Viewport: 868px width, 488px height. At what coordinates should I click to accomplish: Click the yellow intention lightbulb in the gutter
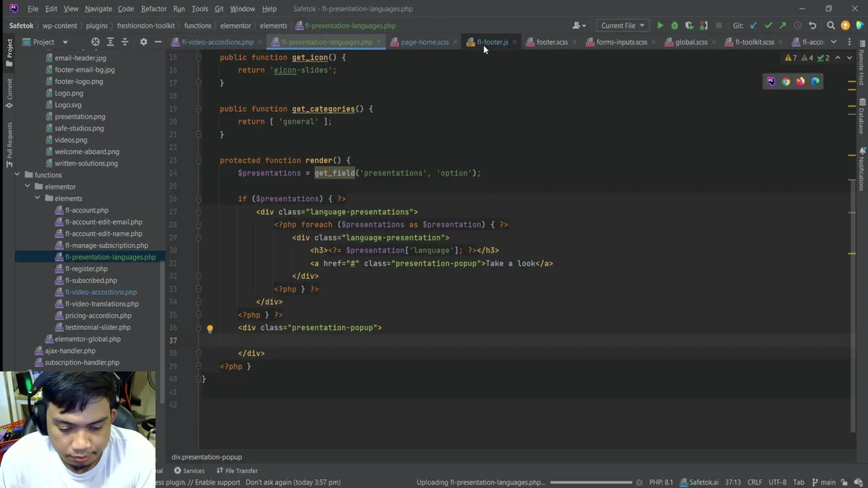[x=210, y=328]
